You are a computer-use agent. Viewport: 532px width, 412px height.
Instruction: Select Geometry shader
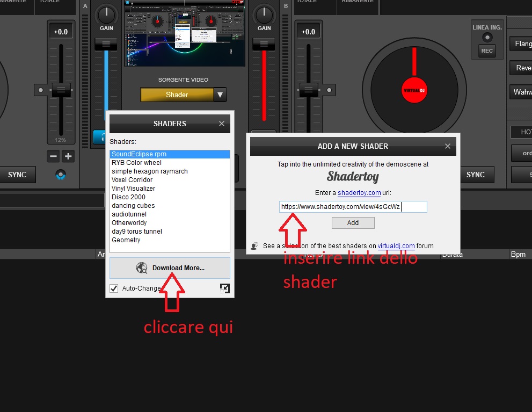[170, 240]
